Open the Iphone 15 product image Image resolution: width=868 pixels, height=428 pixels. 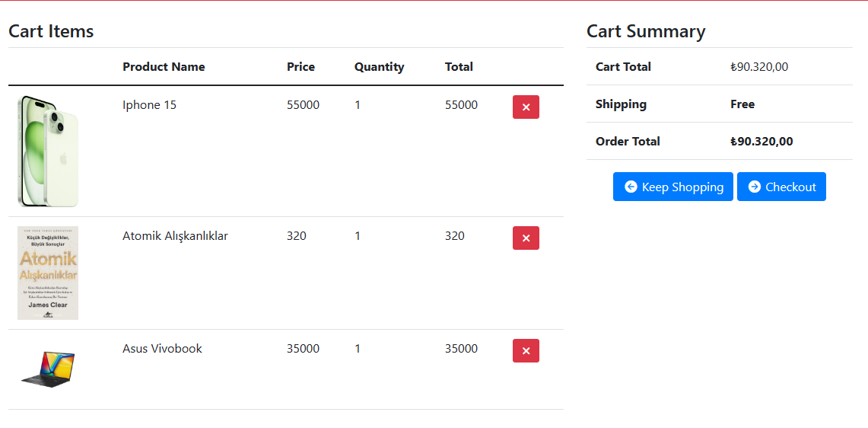(48, 151)
